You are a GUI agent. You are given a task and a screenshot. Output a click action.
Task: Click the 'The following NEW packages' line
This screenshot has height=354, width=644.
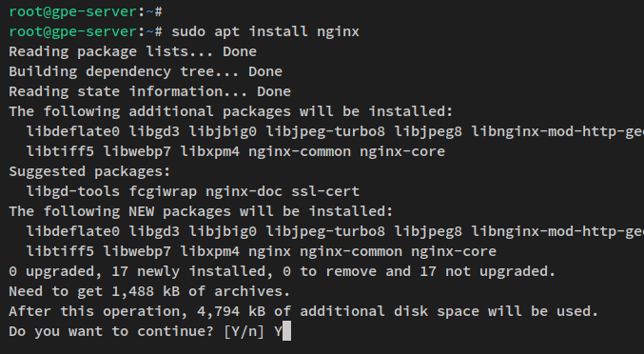201,211
